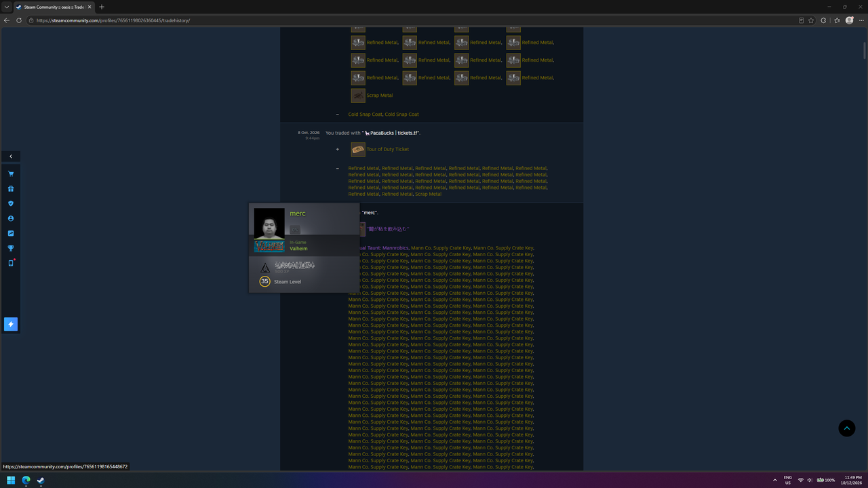Open the new tab plus button
This screenshot has height=488, width=868.
click(102, 7)
